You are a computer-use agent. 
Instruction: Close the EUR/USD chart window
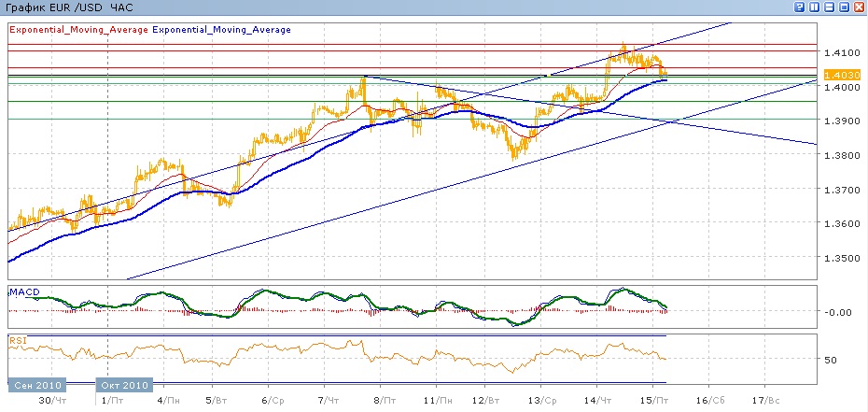click(860, 7)
